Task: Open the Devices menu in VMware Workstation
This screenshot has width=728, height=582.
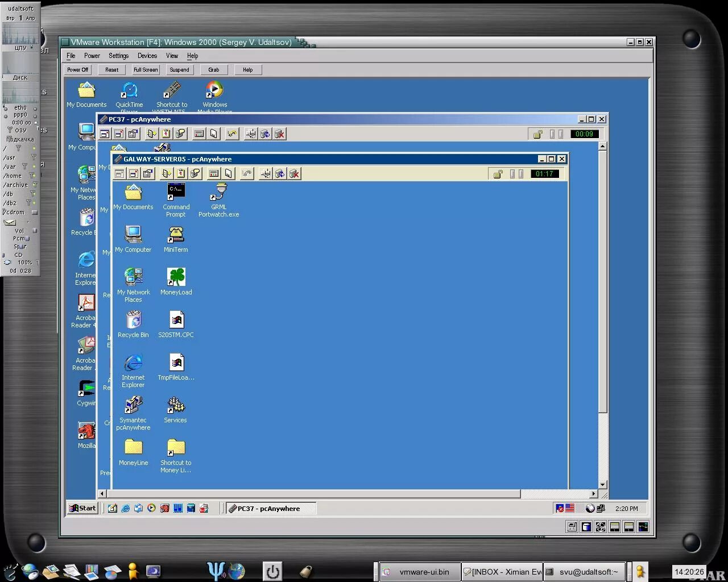Action: pos(147,56)
